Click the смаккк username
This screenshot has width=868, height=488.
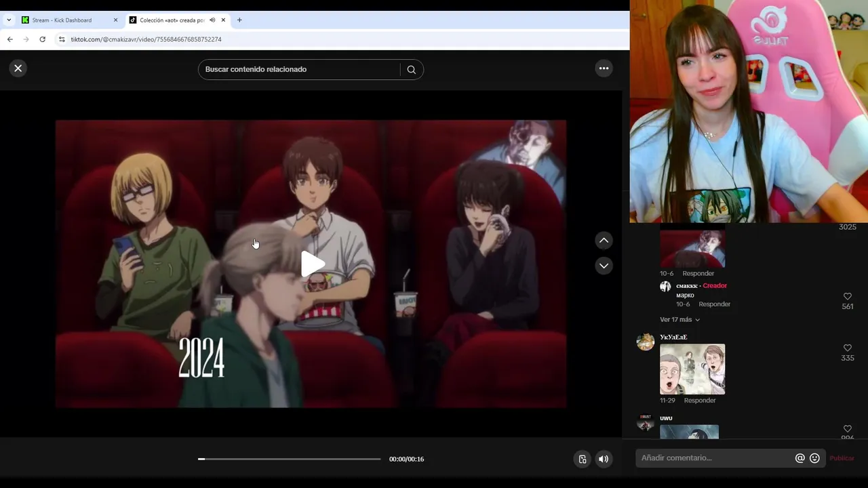[687, 285]
